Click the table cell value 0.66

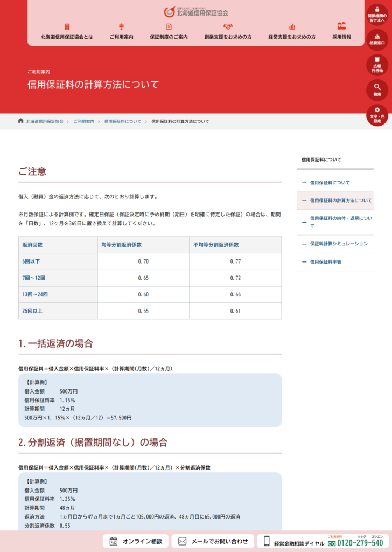click(x=235, y=294)
